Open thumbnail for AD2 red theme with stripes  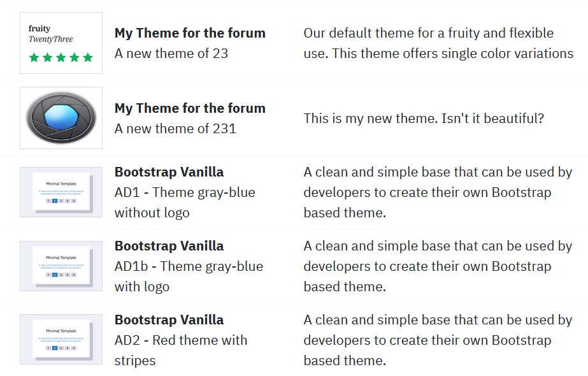tap(61, 339)
